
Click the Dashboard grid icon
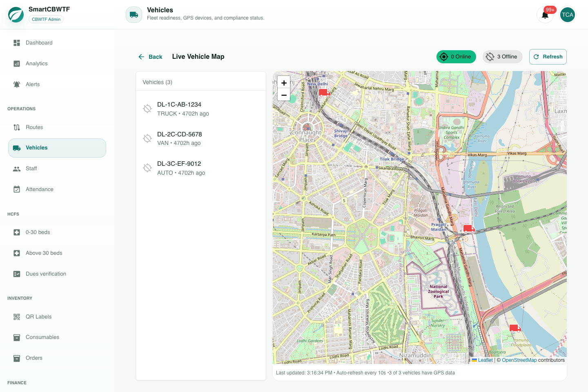[17, 43]
